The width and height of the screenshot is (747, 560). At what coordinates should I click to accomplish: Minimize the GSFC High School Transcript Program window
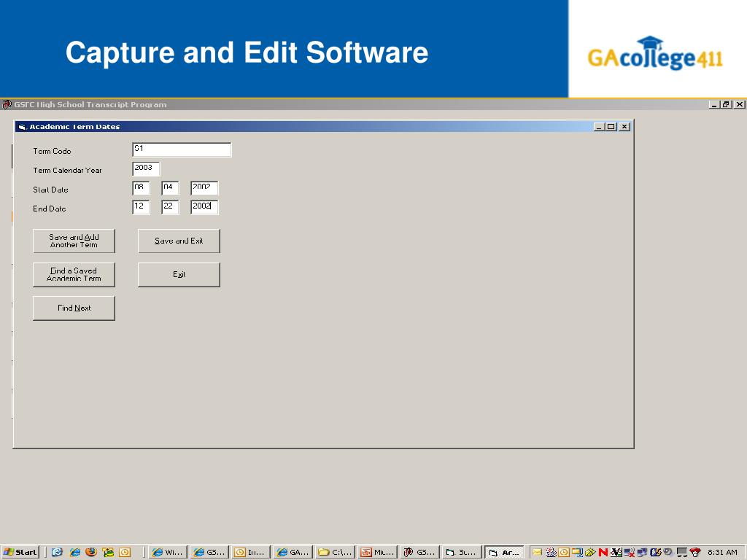click(714, 104)
